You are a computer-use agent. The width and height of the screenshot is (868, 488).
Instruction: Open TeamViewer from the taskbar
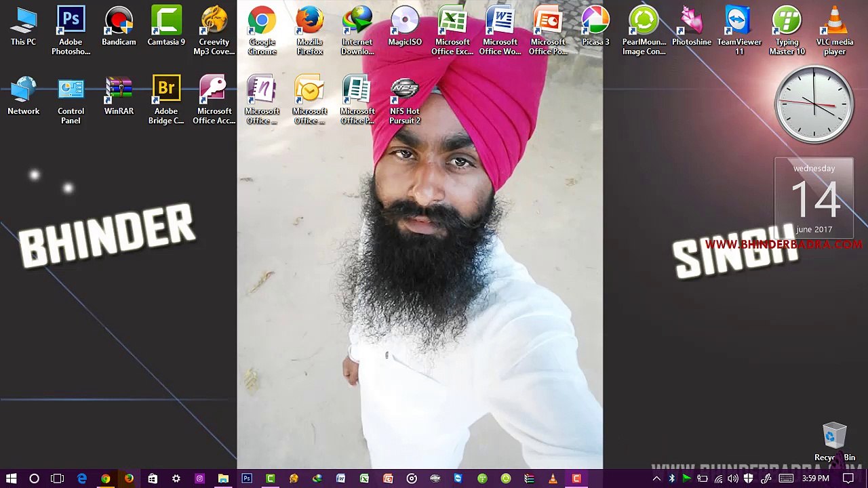458,479
